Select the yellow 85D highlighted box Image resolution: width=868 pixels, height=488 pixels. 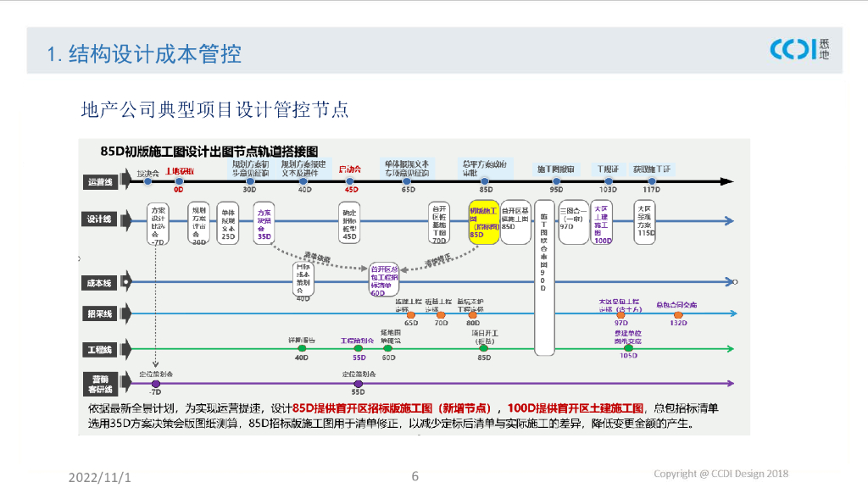[484, 223]
